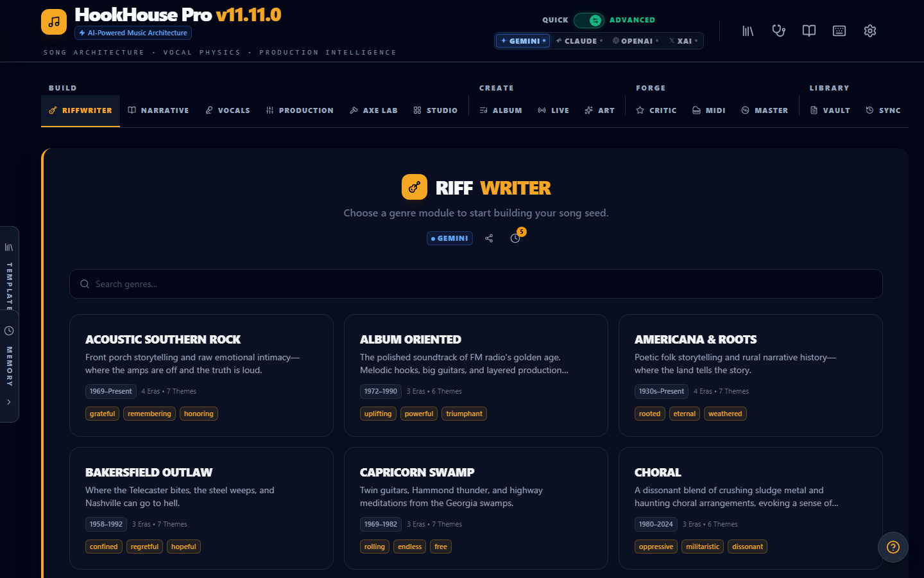Open documentation using the book icon
This screenshot has height=578, width=924.
coord(809,30)
